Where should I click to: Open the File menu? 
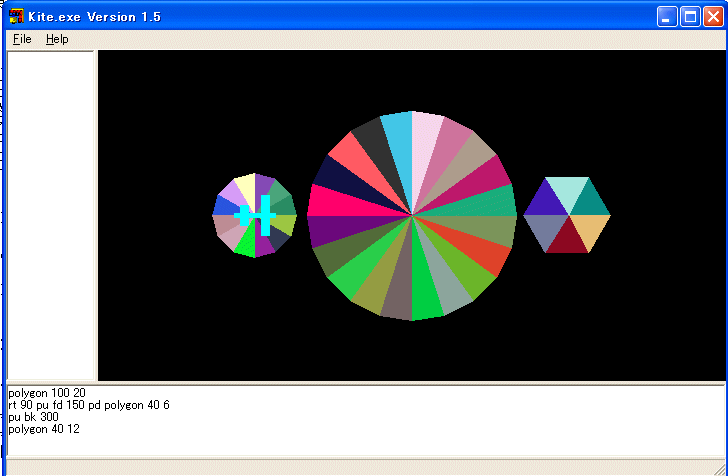[x=22, y=39]
